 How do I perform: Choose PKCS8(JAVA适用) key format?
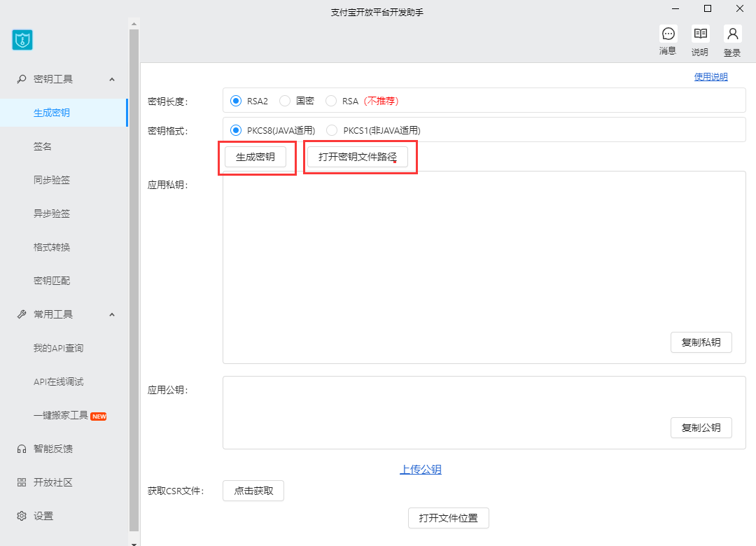(x=236, y=130)
